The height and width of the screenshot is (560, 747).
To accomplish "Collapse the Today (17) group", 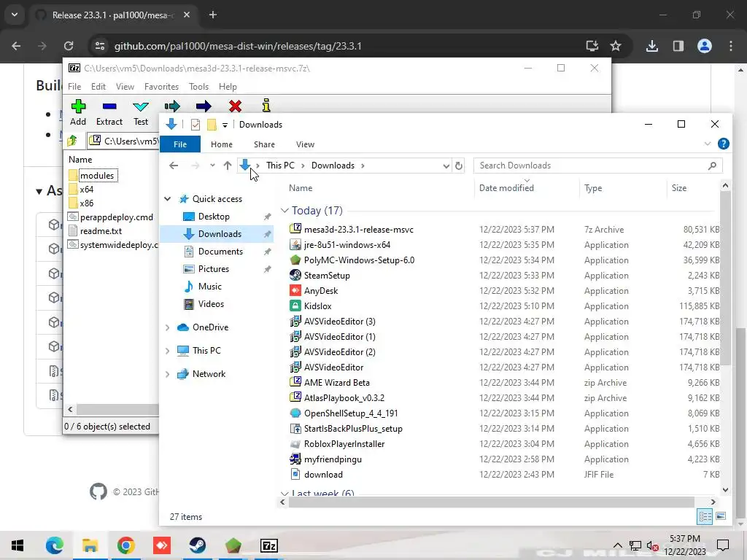I will pyautogui.click(x=285, y=211).
